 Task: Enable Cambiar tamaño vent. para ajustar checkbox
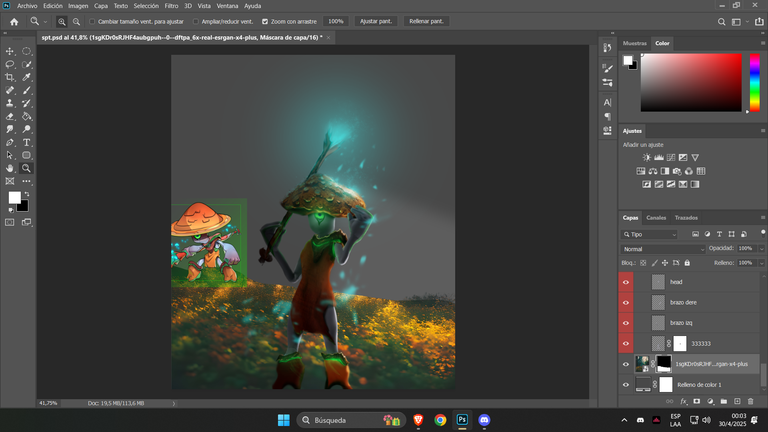(92, 22)
